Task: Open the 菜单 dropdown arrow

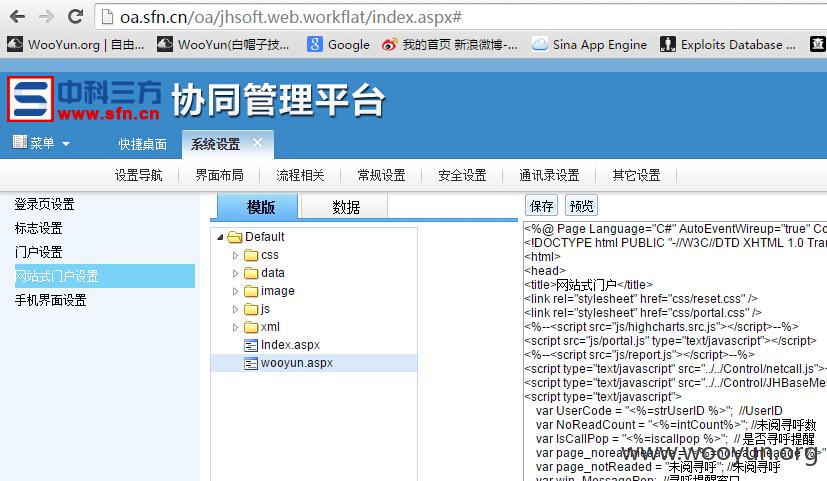Action: click(x=66, y=143)
